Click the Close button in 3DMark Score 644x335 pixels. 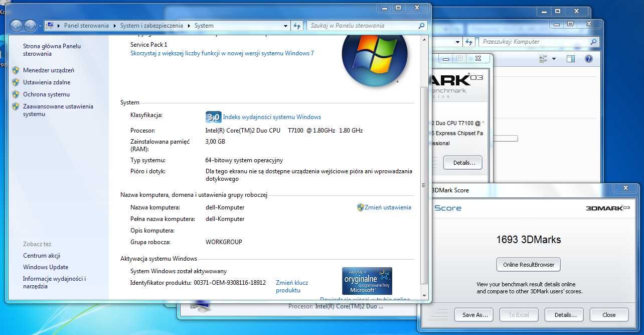coord(609,315)
